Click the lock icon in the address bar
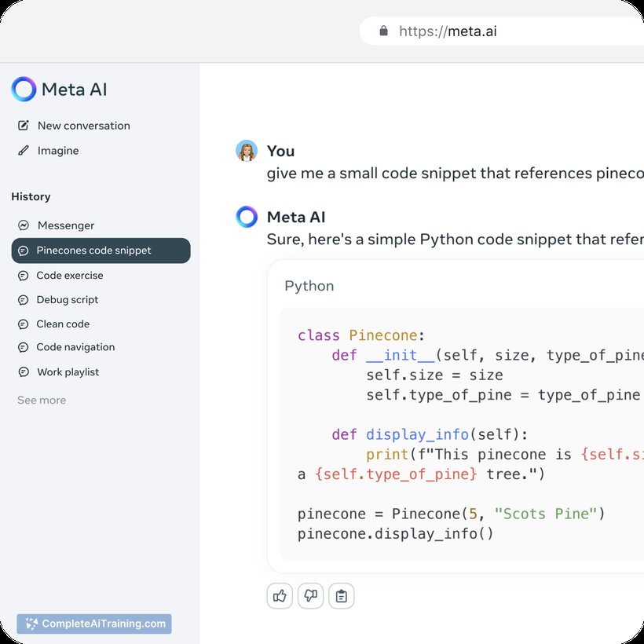644x644 pixels. click(383, 31)
